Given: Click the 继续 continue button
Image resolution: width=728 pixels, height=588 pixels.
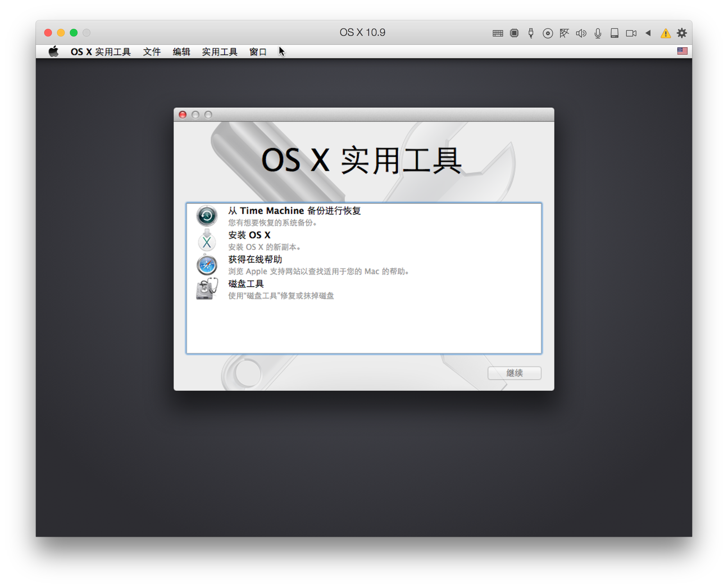Looking at the screenshot, I should pyautogui.click(x=514, y=373).
